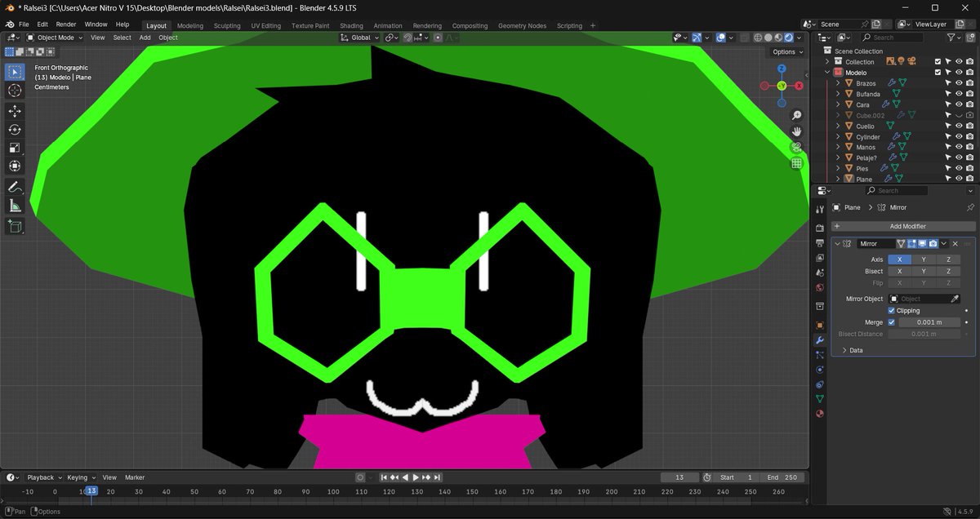Open the Object Mode dropdown
This screenshot has width=980, height=519.
[54, 38]
